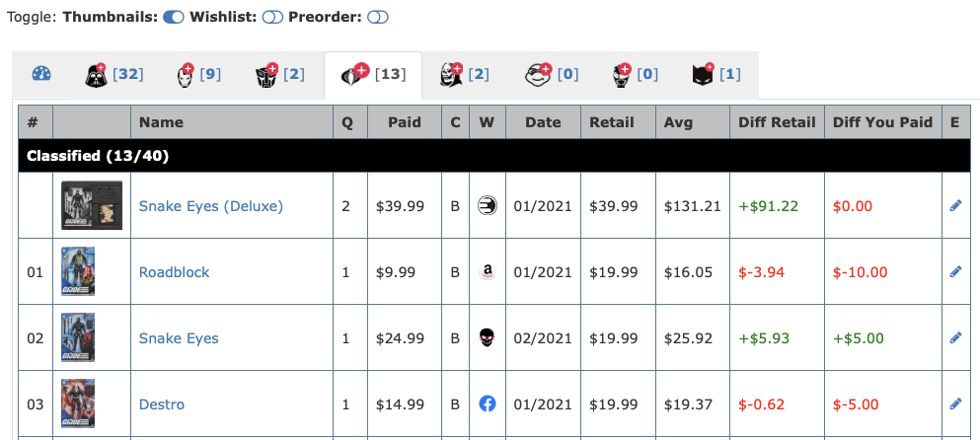
Task: Toggle the Thumbnails switch off
Action: [x=174, y=17]
